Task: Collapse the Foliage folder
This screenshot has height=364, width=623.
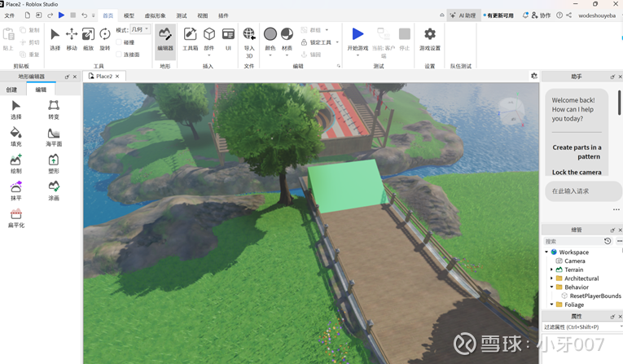Action: (x=551, y=305)
